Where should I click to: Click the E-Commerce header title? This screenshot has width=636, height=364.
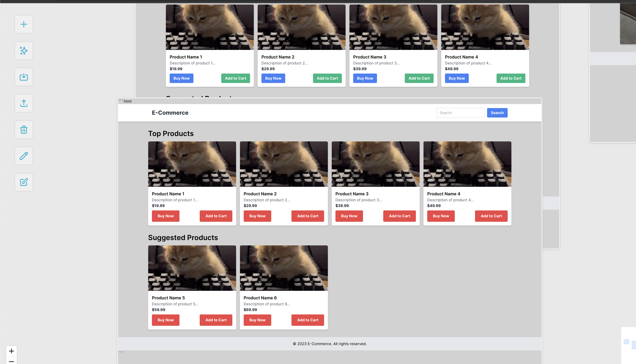[x=170, y=113]
